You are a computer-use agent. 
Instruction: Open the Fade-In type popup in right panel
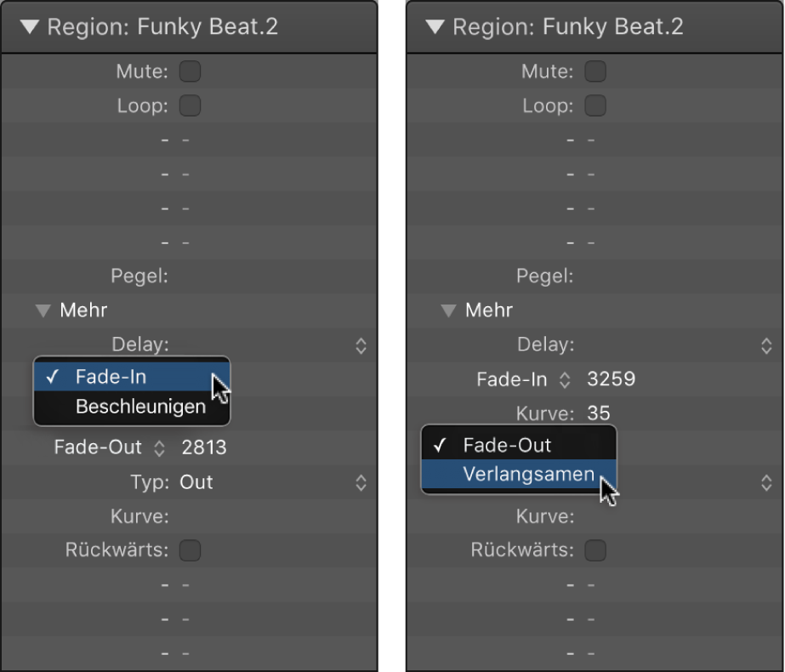point(564,379)
